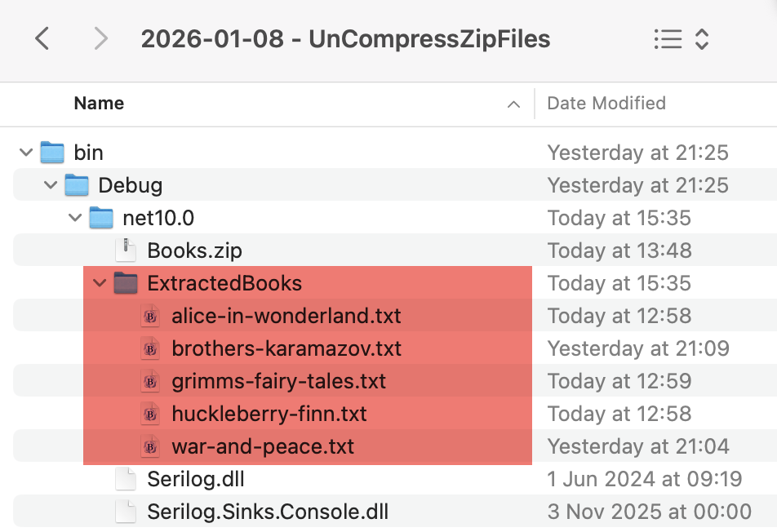Navigate back with the left chevron
The width and height of the screenshot is (777, 532).
(x=42, y=38)
